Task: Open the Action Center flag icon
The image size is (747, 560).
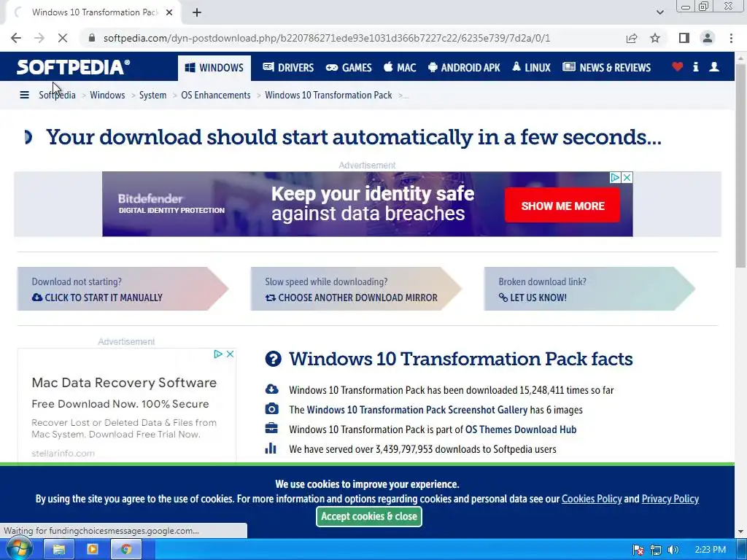Action: tap(638, 550)
